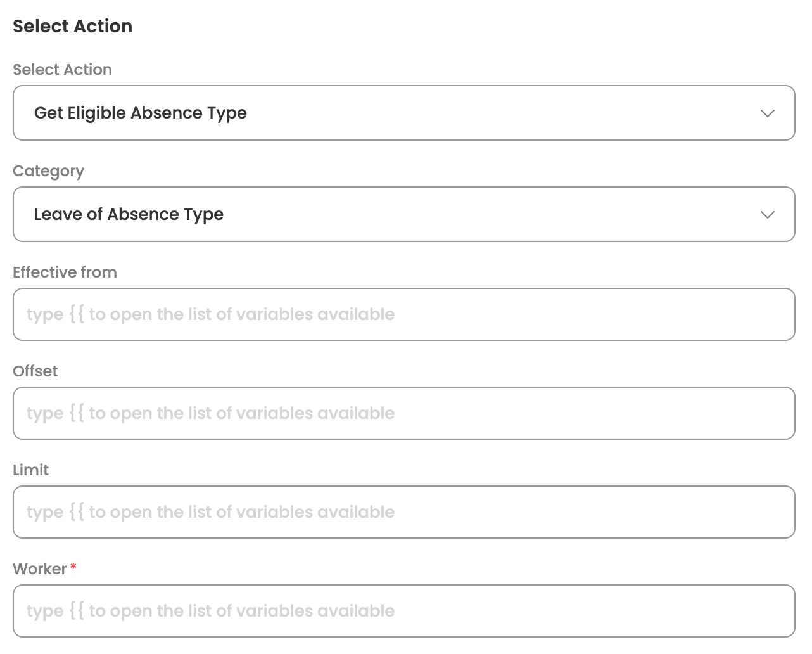
Task: Expand the Leave of Absence Type dropdown
Action: tap(403, 214)
